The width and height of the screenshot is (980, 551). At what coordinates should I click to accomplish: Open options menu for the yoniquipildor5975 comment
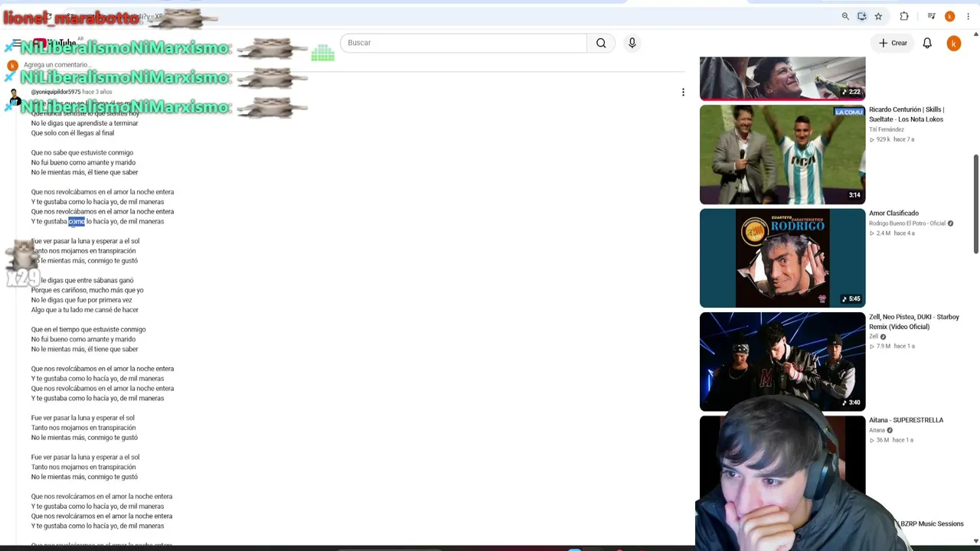[683, 93]
